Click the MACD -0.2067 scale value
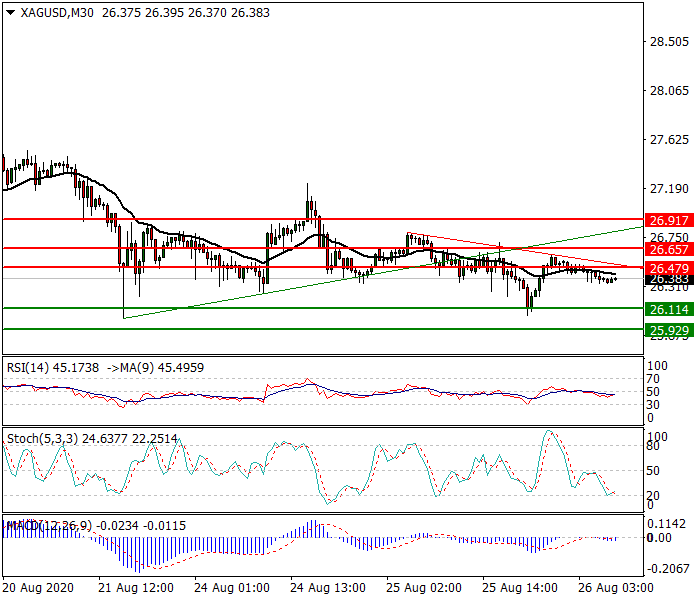The height and width of the screenshot is (600, 700). tap(666, 569)
